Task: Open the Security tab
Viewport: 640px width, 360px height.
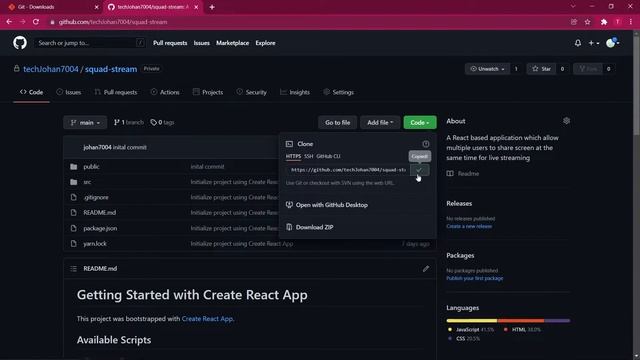Action: (x=251, y=92)
